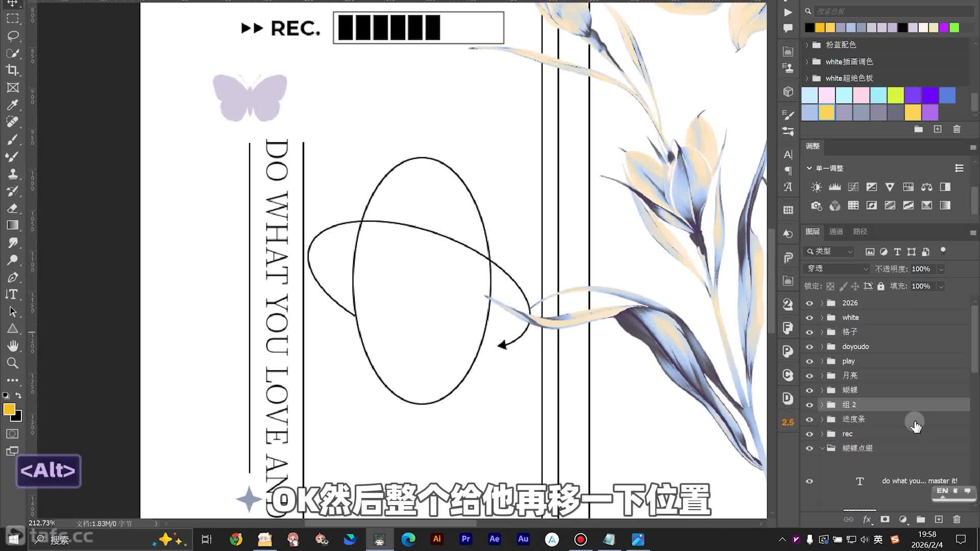980x551 pixels.
Task: Create new group in Layers panel
Action: 921,519
